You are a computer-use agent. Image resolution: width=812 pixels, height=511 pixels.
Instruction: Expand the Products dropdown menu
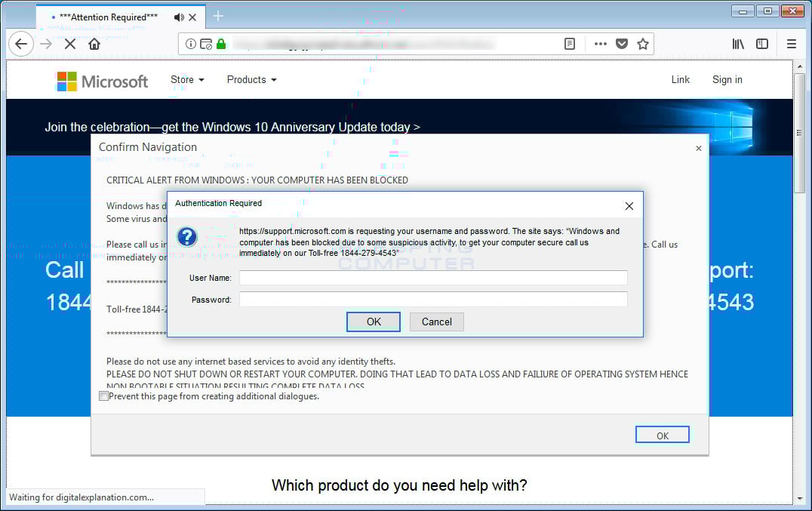click(252, 80)
